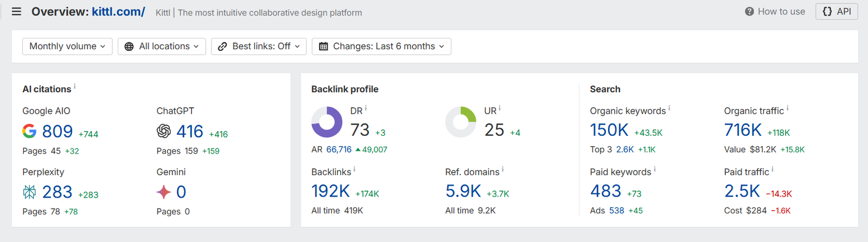Click the Google AIO logo icon
The width and height of the screenshot is (868, 242).
(29, 131)
